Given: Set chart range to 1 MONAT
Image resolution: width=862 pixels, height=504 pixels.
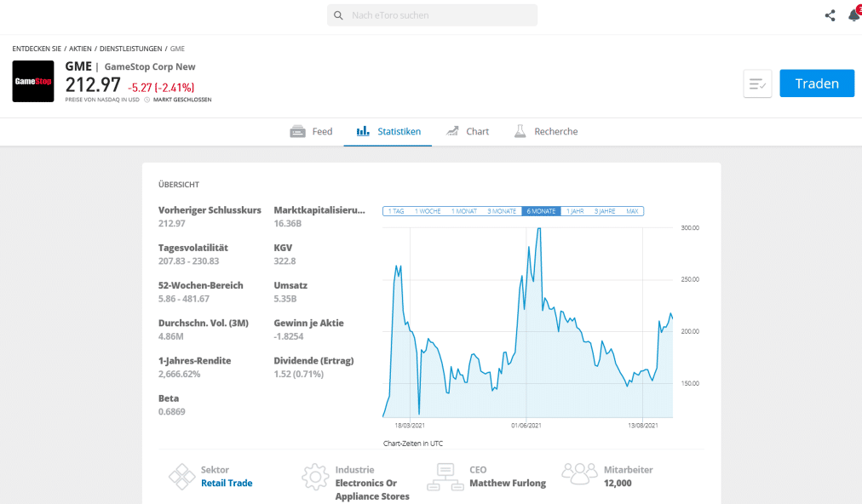Looking at the screenshot, I should click(464, 211).
